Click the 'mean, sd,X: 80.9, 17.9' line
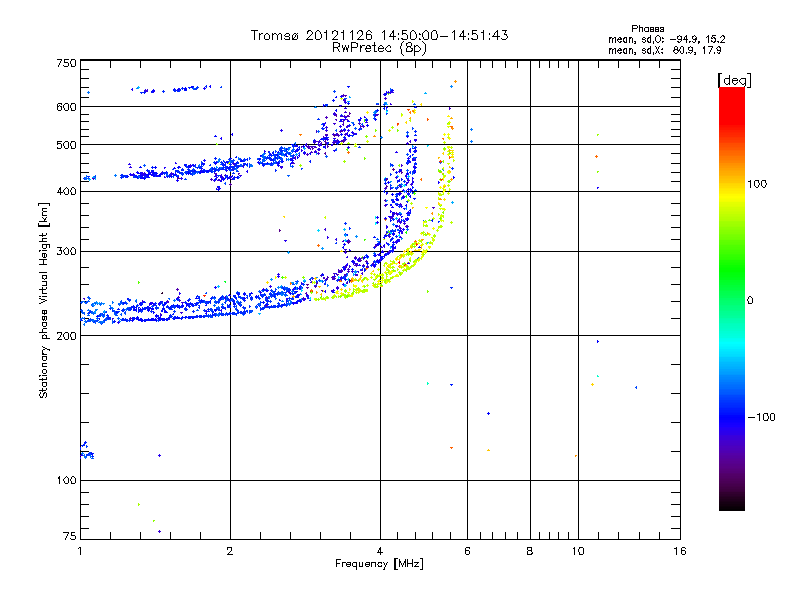 (665, 50)
